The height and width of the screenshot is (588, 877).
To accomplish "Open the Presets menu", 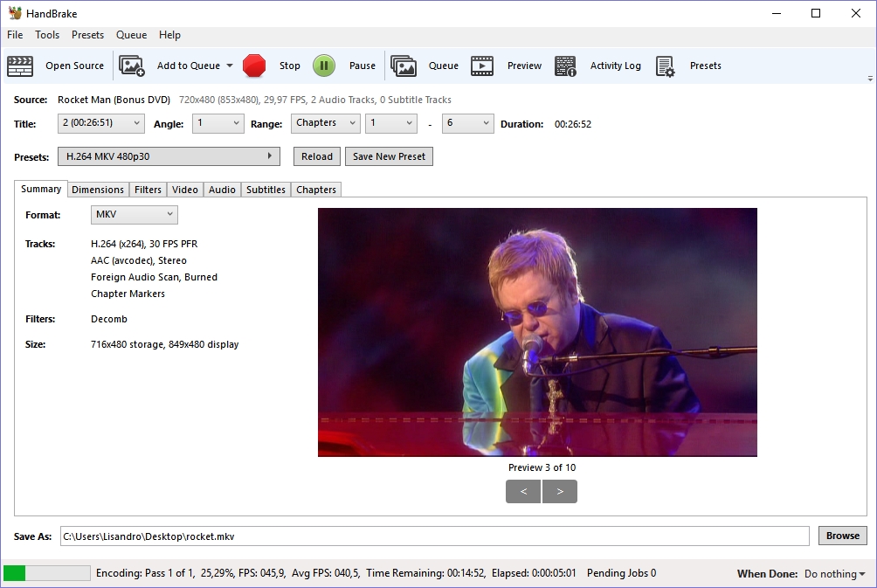I will (88, 35).
